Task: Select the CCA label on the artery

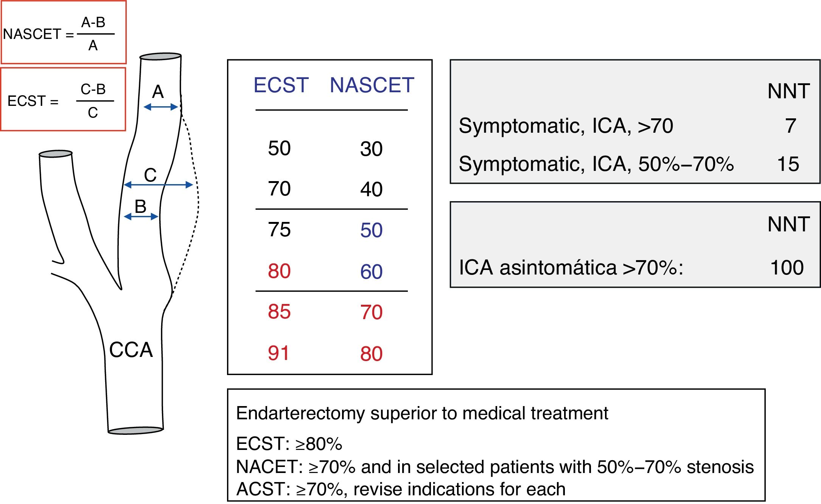Action: coord(131,350)
